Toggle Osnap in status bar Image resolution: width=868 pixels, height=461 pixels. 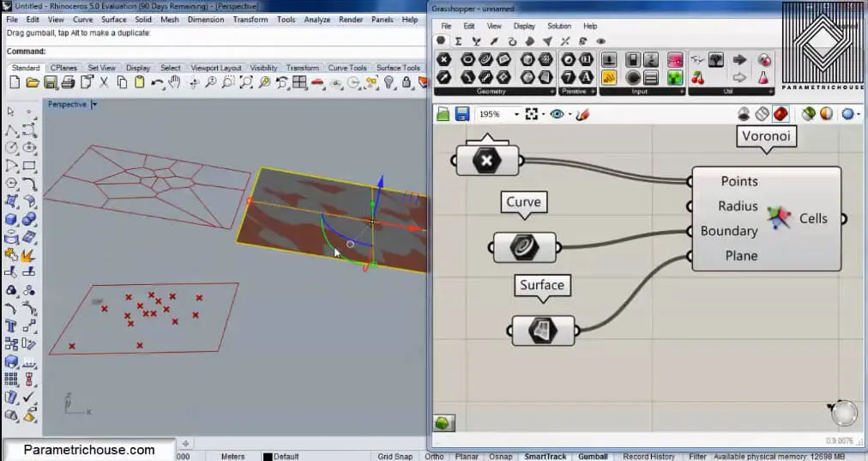coord(500,457)
